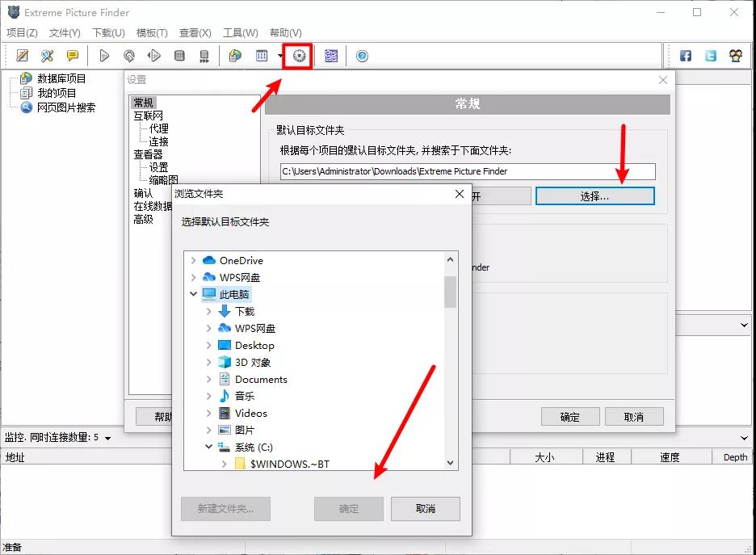
Task: Click the 选择... button in settings
Action: 595,196
